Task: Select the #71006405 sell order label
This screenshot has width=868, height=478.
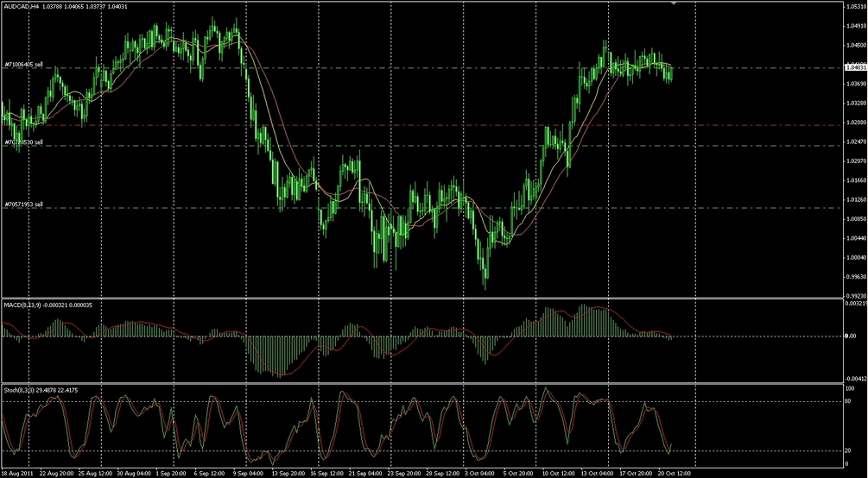Action: (x=24, y=65)
